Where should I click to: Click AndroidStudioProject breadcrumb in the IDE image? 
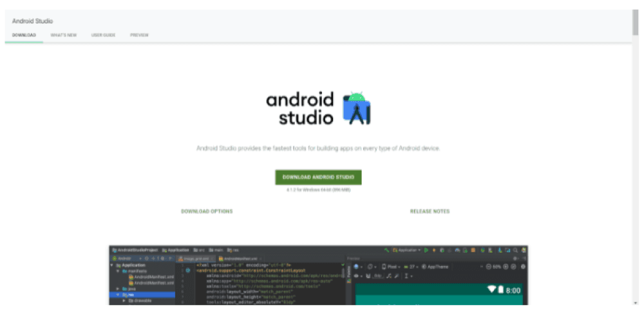[135, 250]
